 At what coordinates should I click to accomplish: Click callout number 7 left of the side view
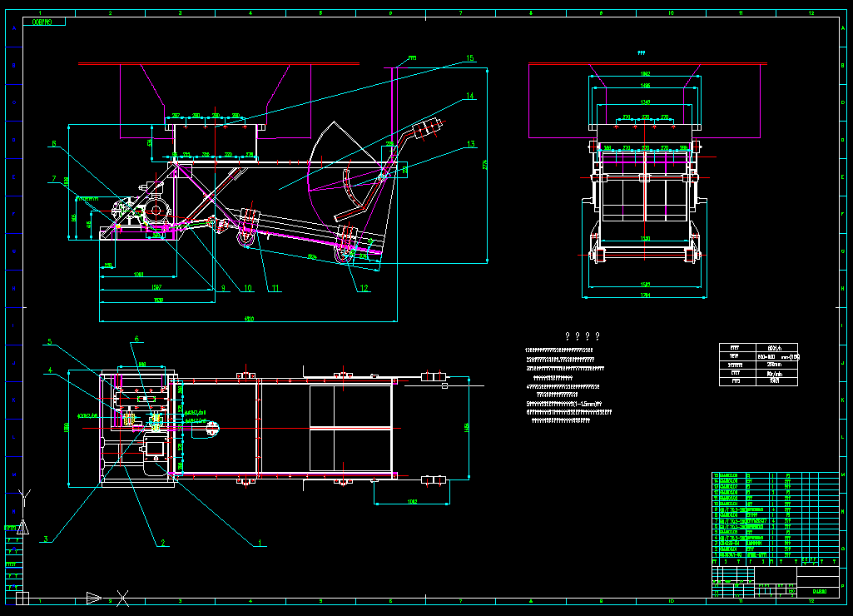click(x=54, y=178)
